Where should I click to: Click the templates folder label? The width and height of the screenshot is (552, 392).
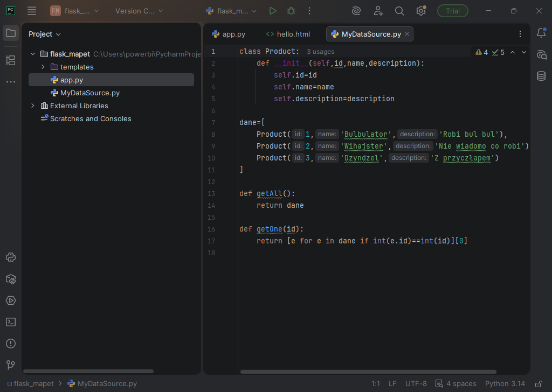coord(77,67)
